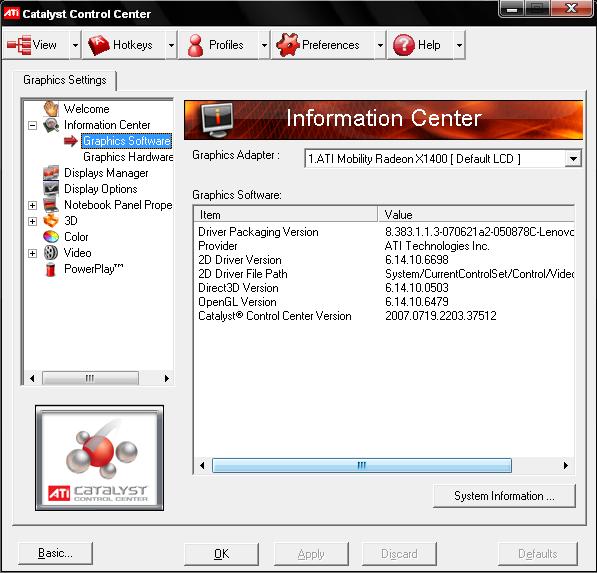Open Displays Manager in the tree
Screen dimensions: 597x573
click(106, 173)
